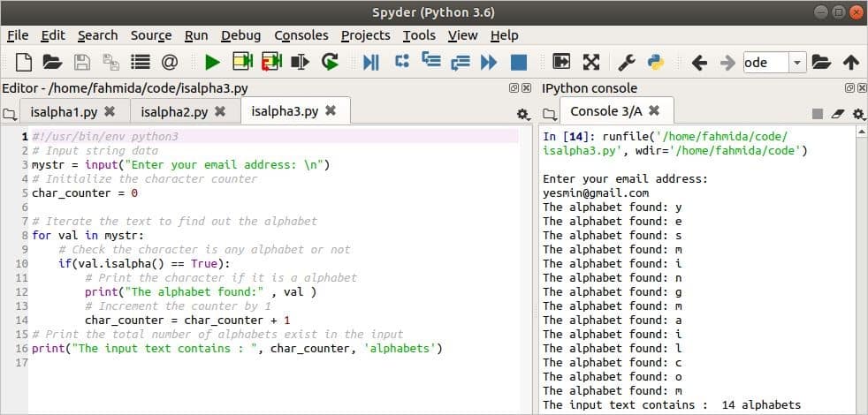Go forward with the right arrow icon

point(728,63)
